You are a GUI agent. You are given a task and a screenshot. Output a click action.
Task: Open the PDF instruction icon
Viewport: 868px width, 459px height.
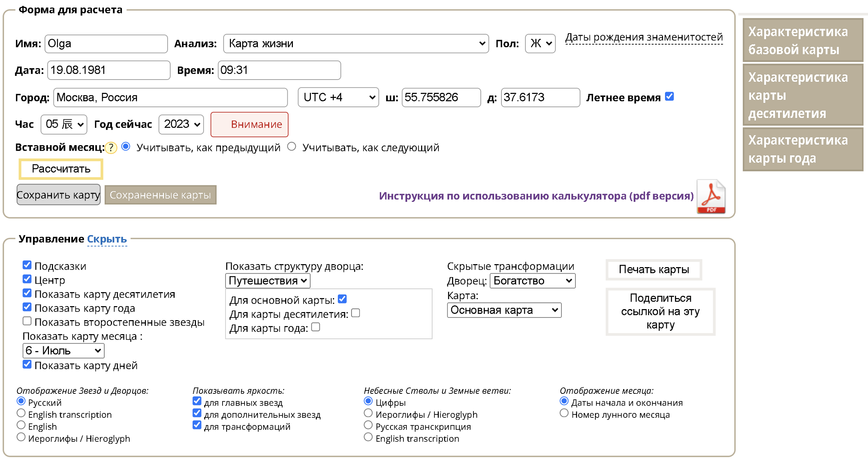[711, 196]
